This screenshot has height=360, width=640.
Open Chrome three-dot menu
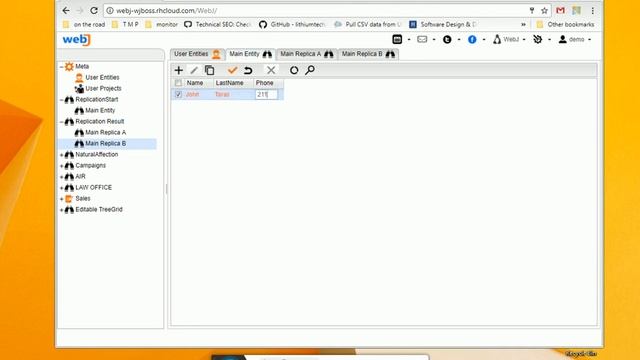click(x=593, y=11)
